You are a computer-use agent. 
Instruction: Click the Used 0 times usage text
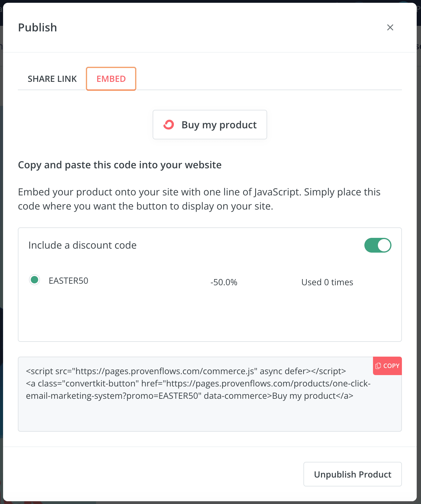click(x=327, y=282)
